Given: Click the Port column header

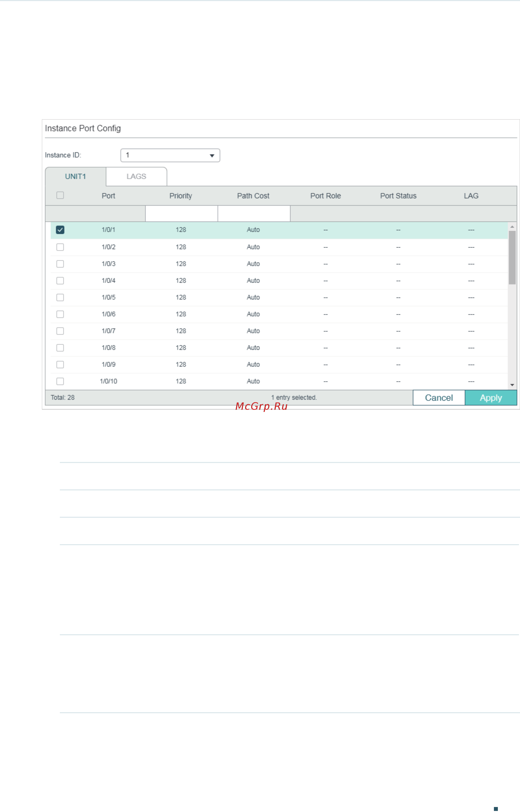Looking at the screenshot, I should pos(108,196).
